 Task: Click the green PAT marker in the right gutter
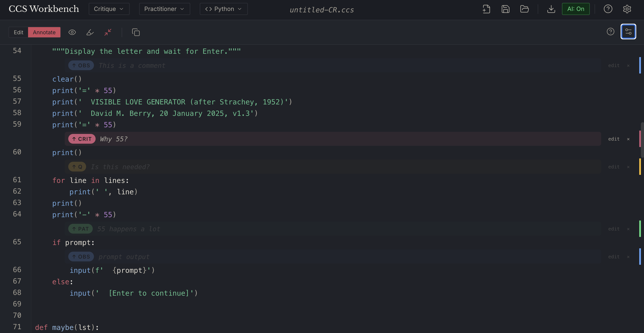(x=640, y=229)
